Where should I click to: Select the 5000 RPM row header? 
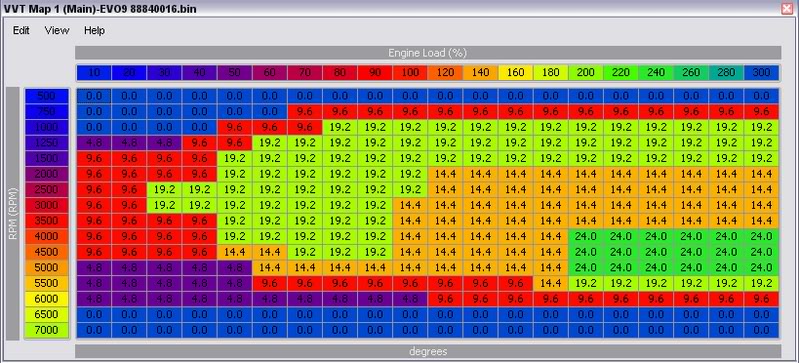[46, 268]
